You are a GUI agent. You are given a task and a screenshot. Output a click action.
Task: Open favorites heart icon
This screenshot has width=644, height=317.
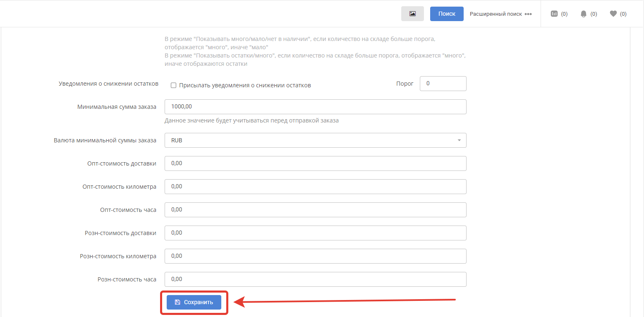pyautogui.click(x=613, y=14)
